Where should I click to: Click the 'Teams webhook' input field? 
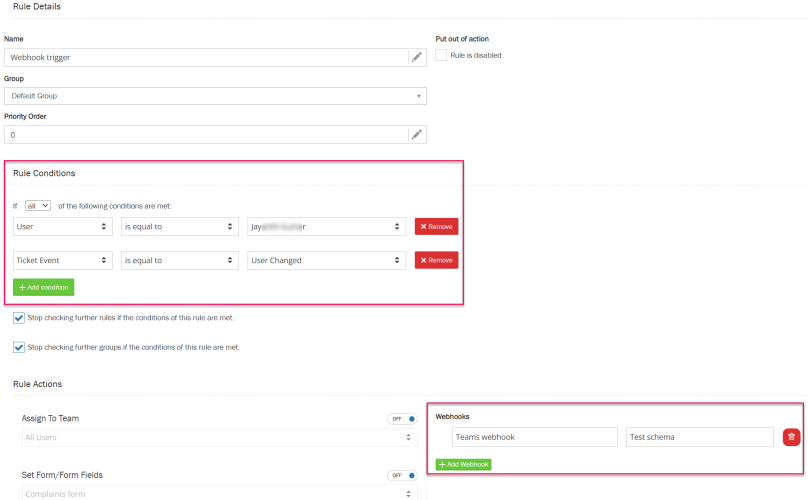[x=534, y=437]
